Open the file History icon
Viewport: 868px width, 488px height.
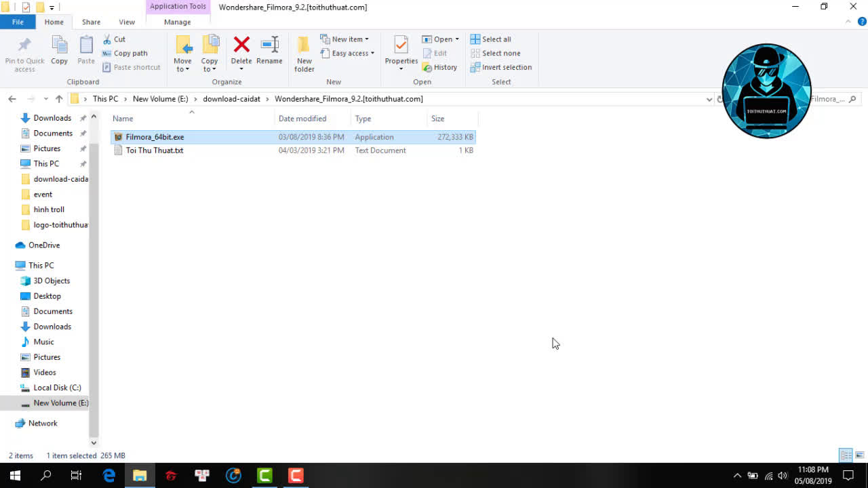pyautogui.click(x=439, y=67)
